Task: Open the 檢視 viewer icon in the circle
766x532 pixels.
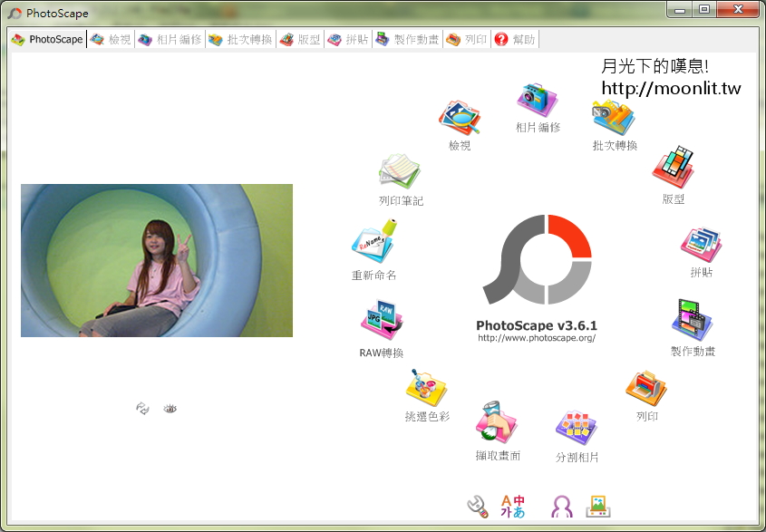Action: click(x=460, y=119)
